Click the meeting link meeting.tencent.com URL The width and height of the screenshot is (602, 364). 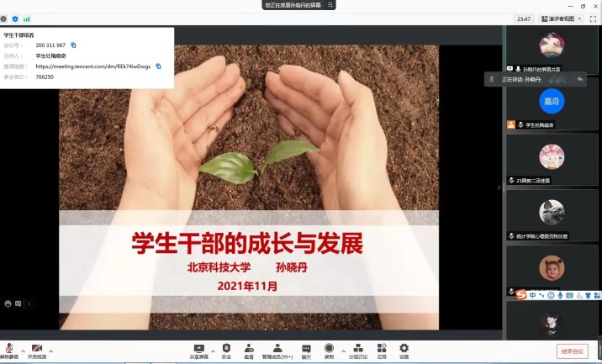pyautogui.click(x=93, y=66)
